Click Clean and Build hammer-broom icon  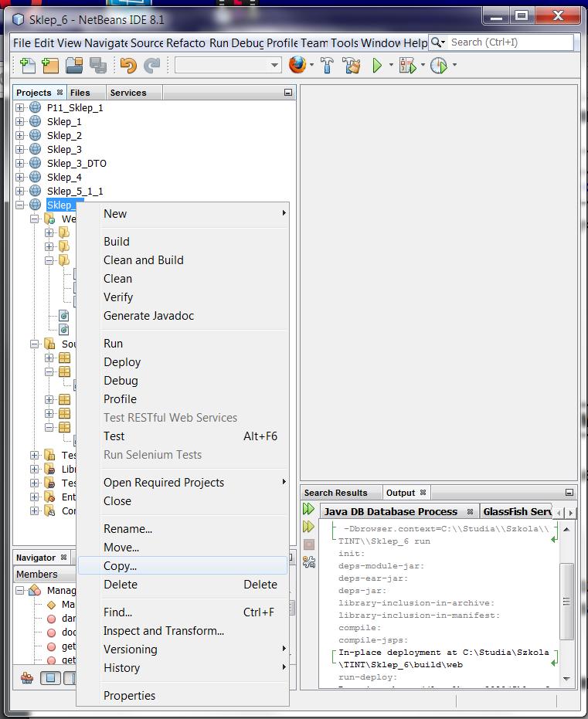click(352, 65)
